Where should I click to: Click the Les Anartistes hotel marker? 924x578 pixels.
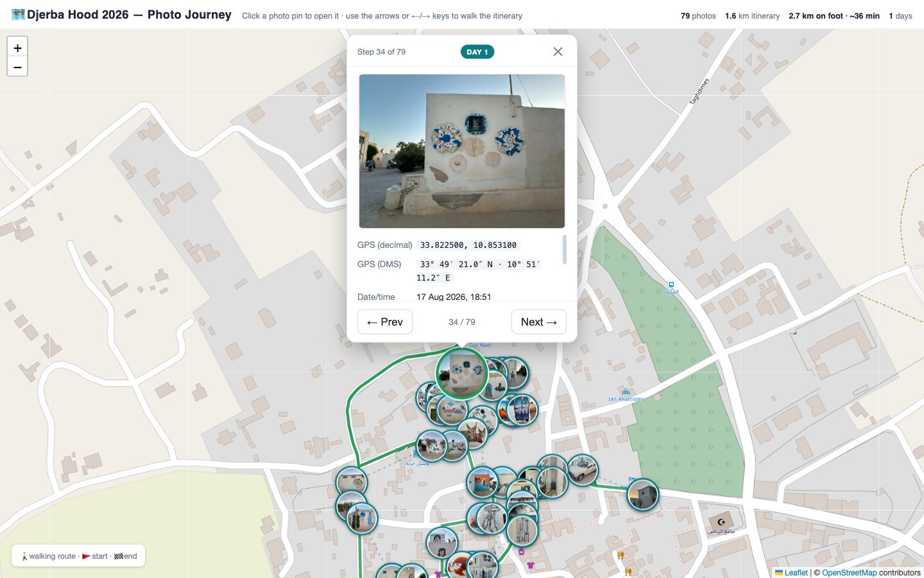click(626, 392)
